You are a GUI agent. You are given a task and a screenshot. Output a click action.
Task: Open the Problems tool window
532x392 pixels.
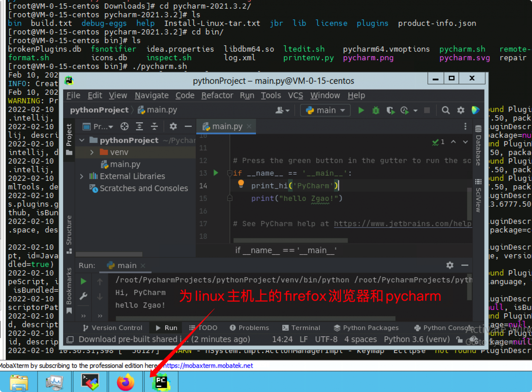pos(249,328)
